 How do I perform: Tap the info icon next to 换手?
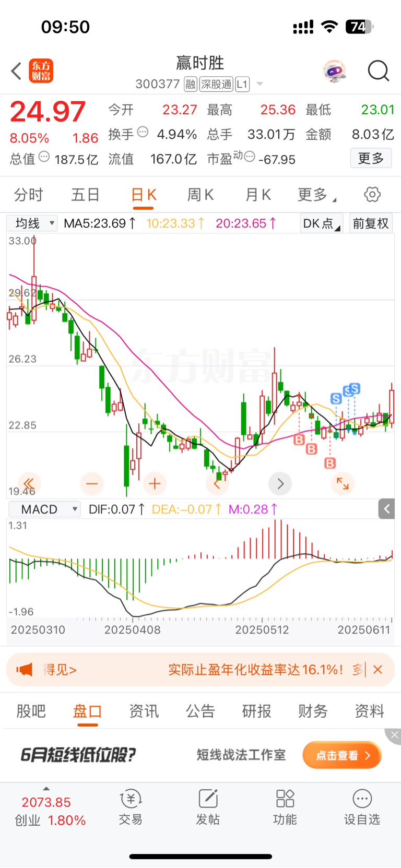point(143,132)
